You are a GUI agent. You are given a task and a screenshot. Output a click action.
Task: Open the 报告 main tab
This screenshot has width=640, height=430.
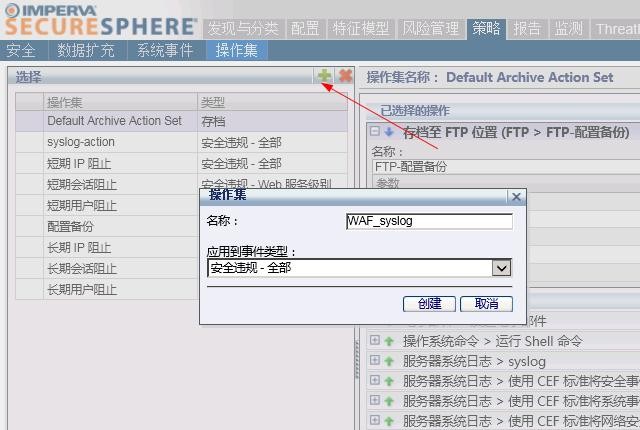tap(527, 29)
